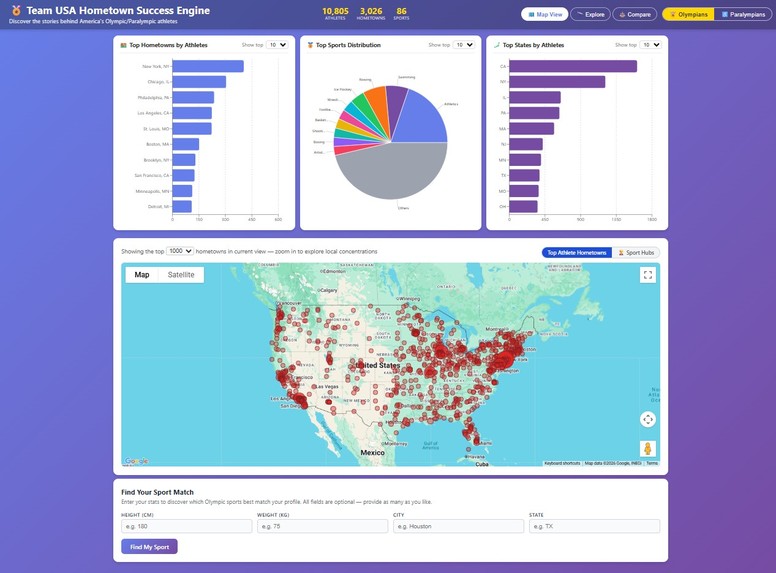776x573 pixels.
Task: Open the Compare tab
Action: (x=635, y=14)
